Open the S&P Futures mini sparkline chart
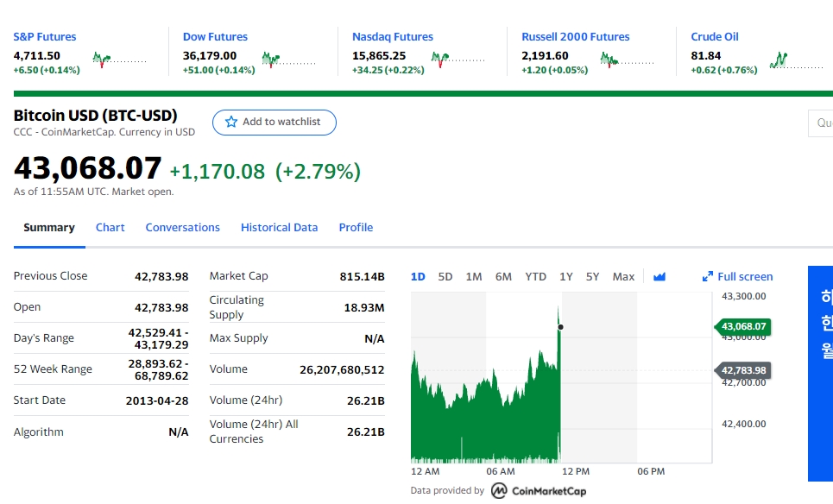The width and height of the screenshot is (833, 504). [x=119, y=60]
